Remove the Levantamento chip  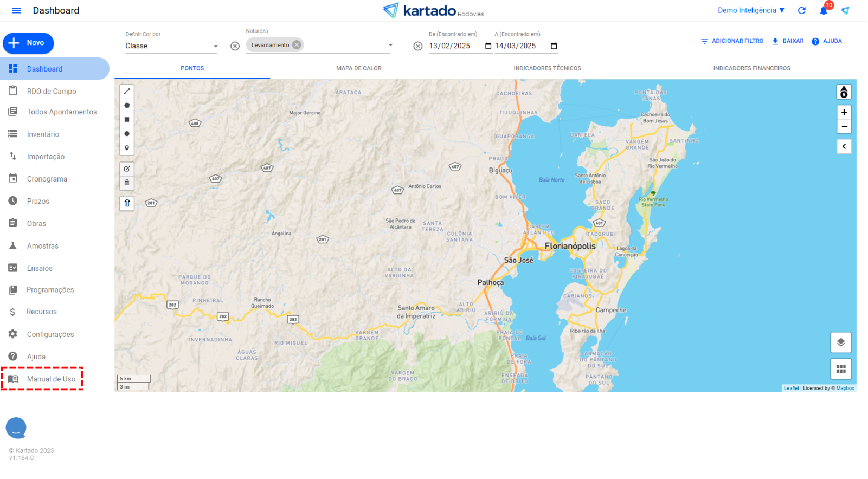coord(297,45)
